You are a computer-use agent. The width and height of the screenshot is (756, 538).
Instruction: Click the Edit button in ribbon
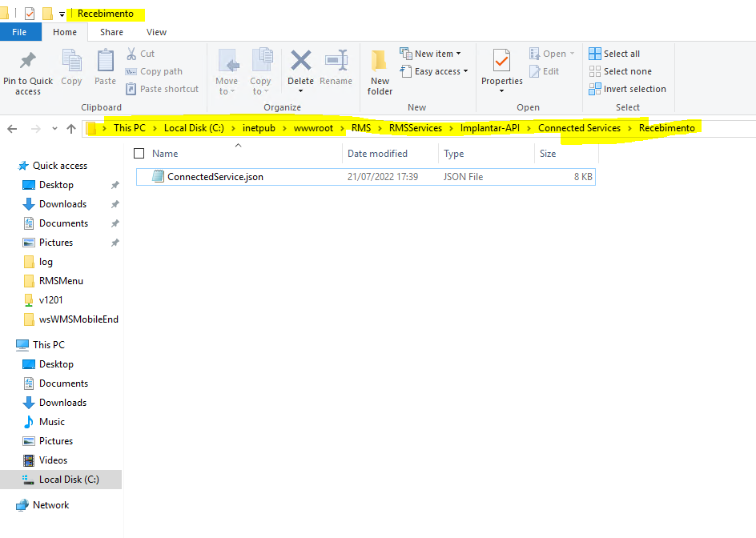click(545, 71)
